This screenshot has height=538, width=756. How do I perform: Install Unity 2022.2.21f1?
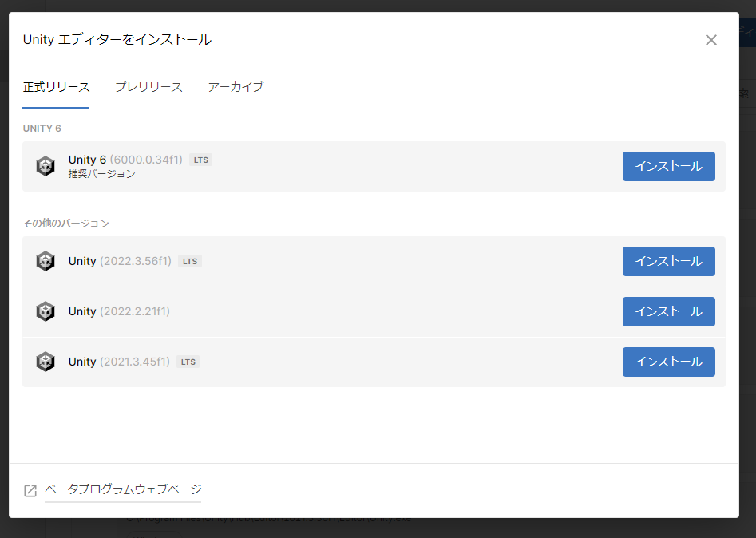(x=668, y=311)
